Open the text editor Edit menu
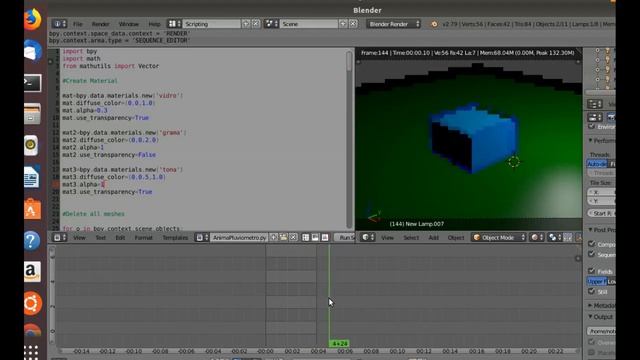Screen dimensions: 640x360 tap(120, 238)
